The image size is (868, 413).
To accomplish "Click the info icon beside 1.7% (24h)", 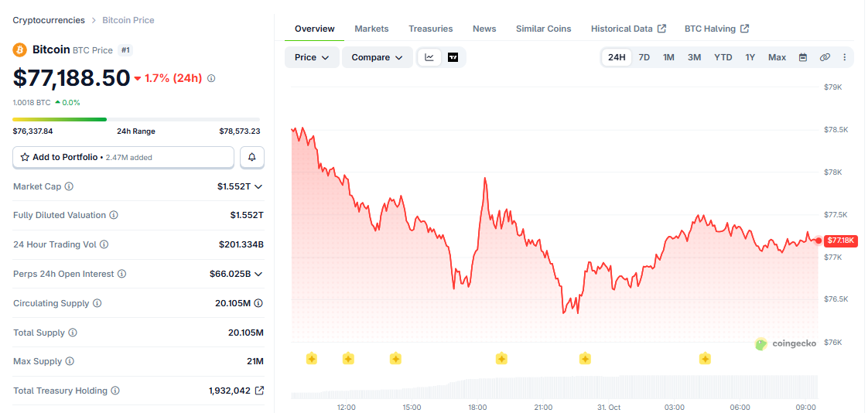I will tap(211, 79).
